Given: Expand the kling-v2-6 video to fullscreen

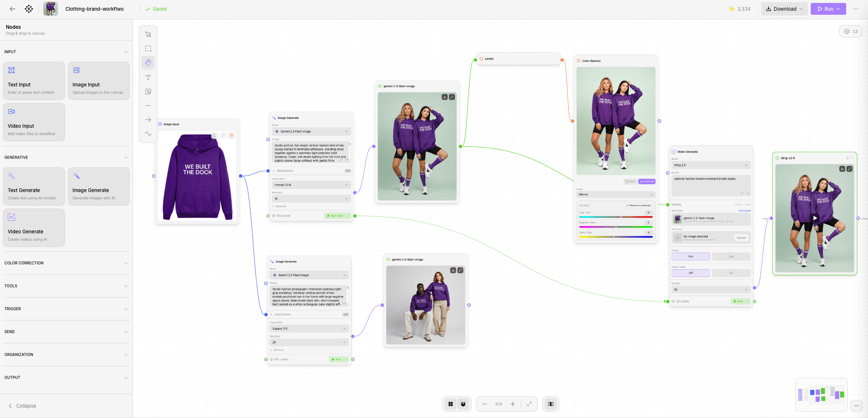Looking at the screenshot, I should pos(850,169).
